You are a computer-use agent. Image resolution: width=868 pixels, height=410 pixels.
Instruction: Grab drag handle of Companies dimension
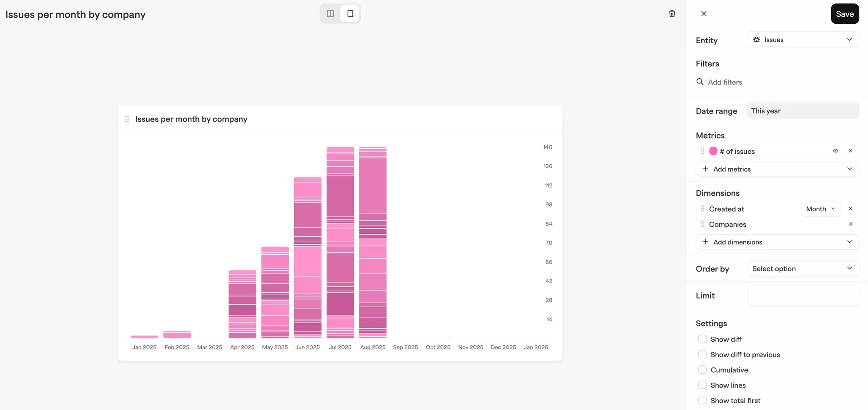pos(702,224)
